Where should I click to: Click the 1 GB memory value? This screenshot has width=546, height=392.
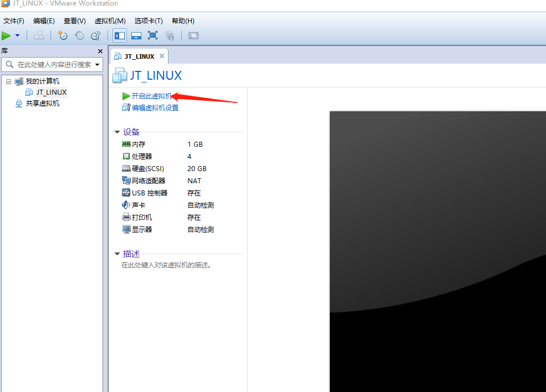tap(195, 144)
